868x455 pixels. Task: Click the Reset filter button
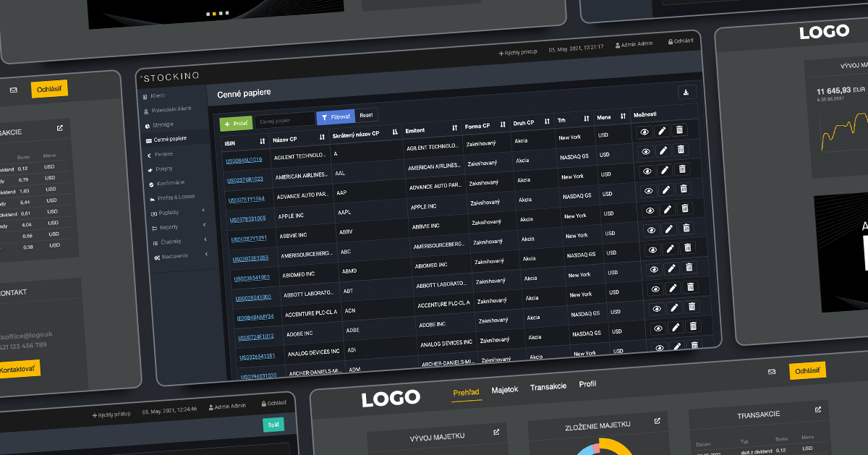tap(367, 114)
